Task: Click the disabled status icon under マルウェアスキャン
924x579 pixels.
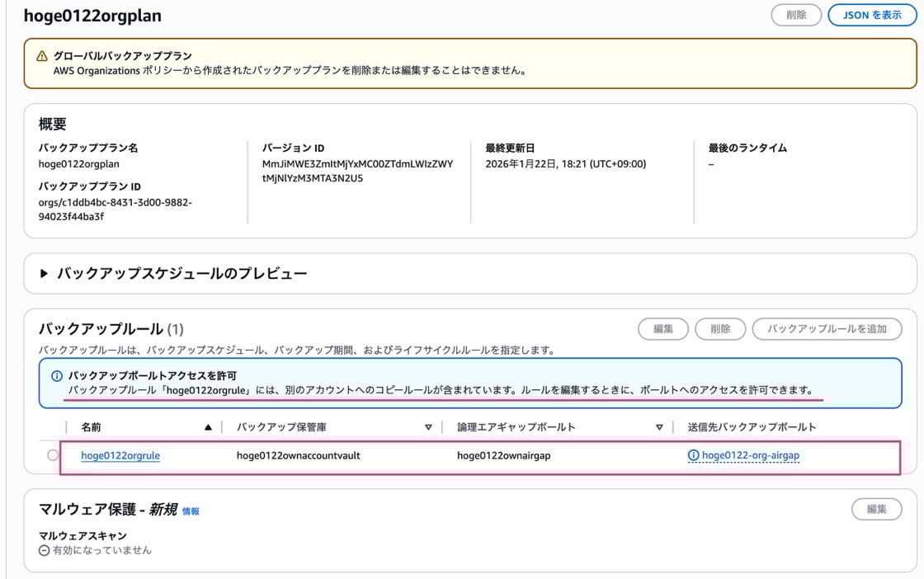Action: pyautogui.click(x=45, y=550)
